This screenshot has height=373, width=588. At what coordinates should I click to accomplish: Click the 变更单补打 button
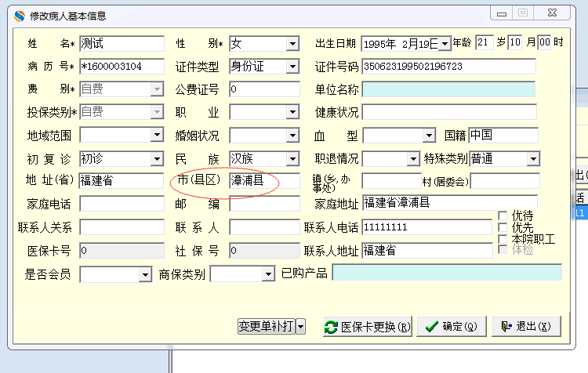tap(267, 327)
